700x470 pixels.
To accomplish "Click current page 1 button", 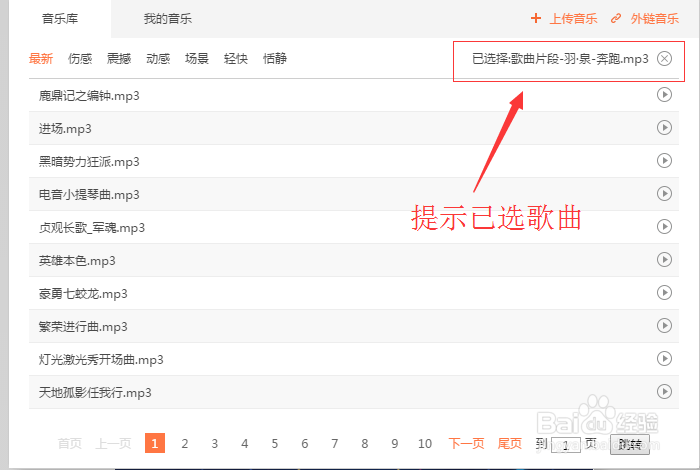I will coord(155,443).
